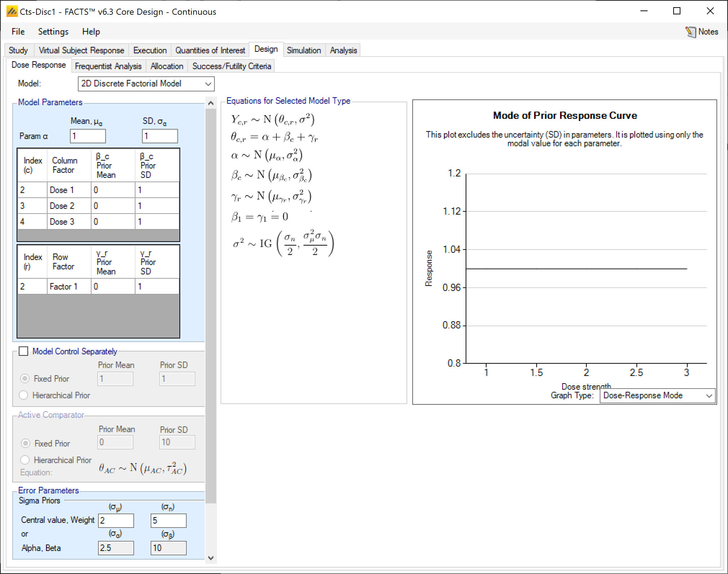
Task: Click scroll down arrow of parameters panel
Action: pyautogui.click(x=211, y=558)
